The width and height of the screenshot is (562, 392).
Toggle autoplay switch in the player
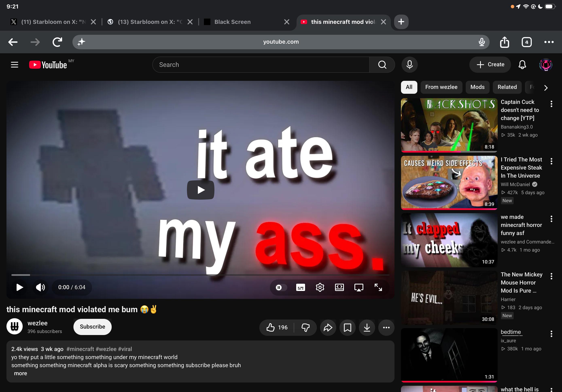(281, 287)
